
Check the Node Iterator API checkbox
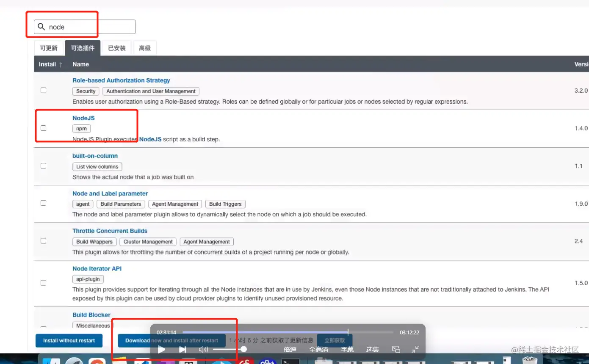point(43,283)
